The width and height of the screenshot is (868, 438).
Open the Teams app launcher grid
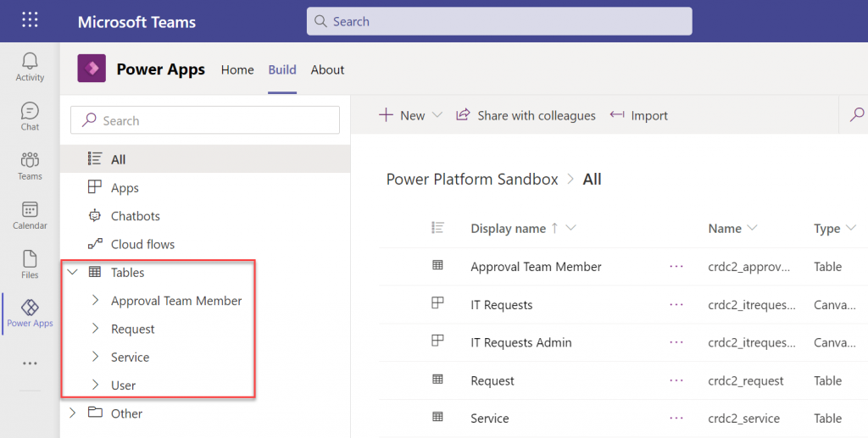click(30, 20)
